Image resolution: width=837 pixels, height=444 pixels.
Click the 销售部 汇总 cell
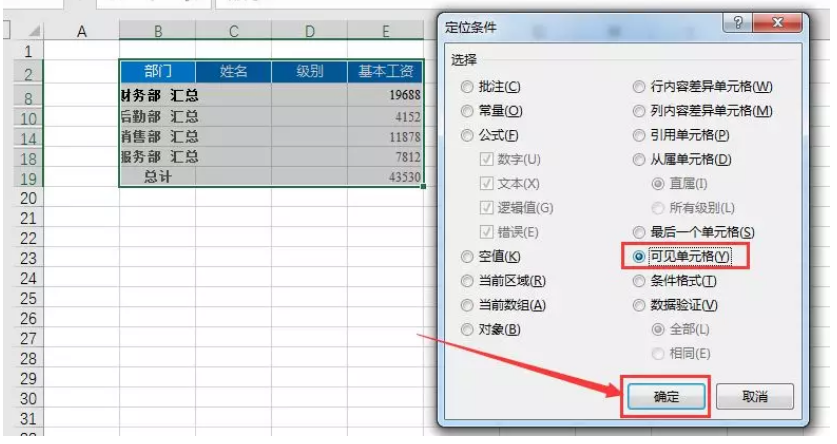tap(157, 137)
